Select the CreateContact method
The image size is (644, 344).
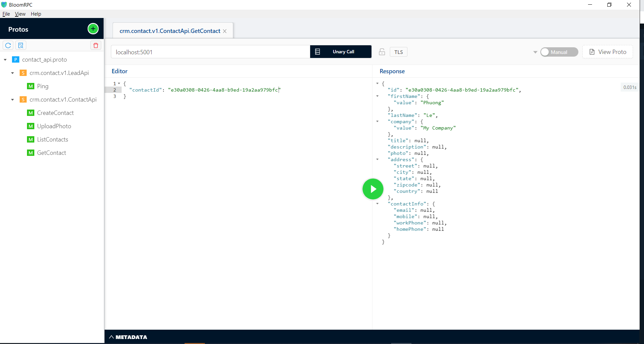coord(55,113)
